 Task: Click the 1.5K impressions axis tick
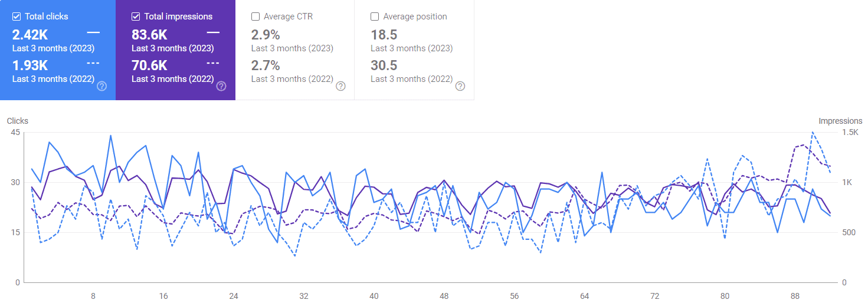click(x=850, y=133)
